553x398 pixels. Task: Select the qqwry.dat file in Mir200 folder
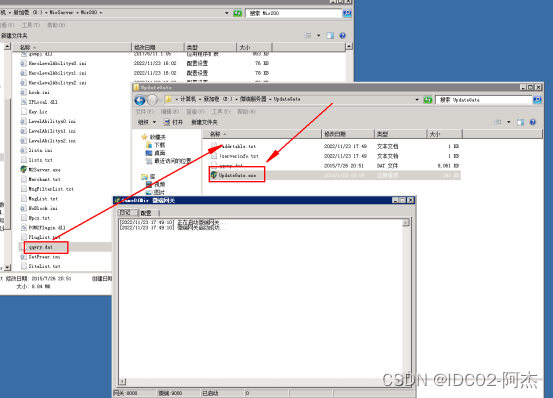(41, 247)
